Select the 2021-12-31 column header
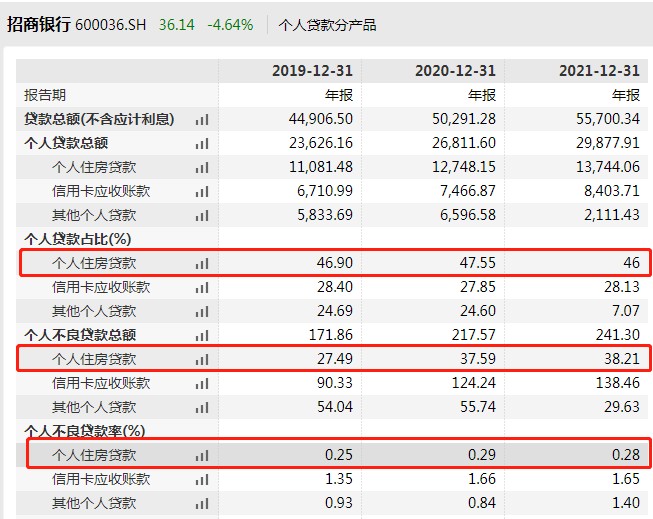653x519 pixels. (x=598, y=71)
